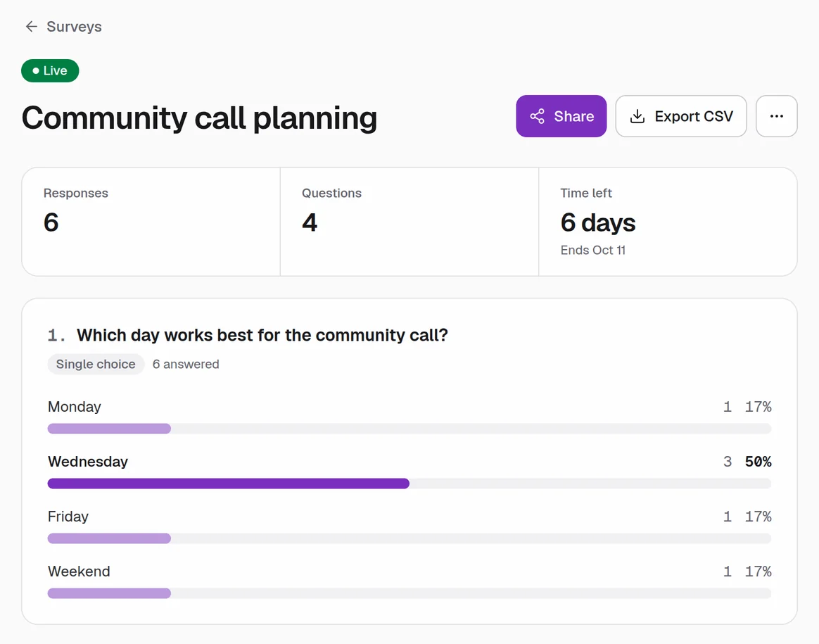Click the Responses count card
This screenshot has width=819, height=644.
point(151,222)
